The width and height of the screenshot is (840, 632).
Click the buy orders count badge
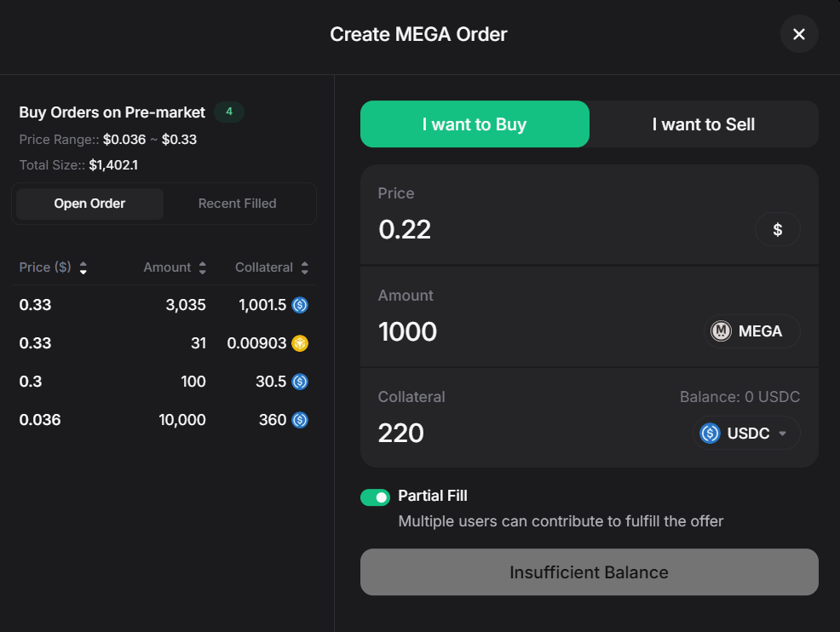(229, 112)
